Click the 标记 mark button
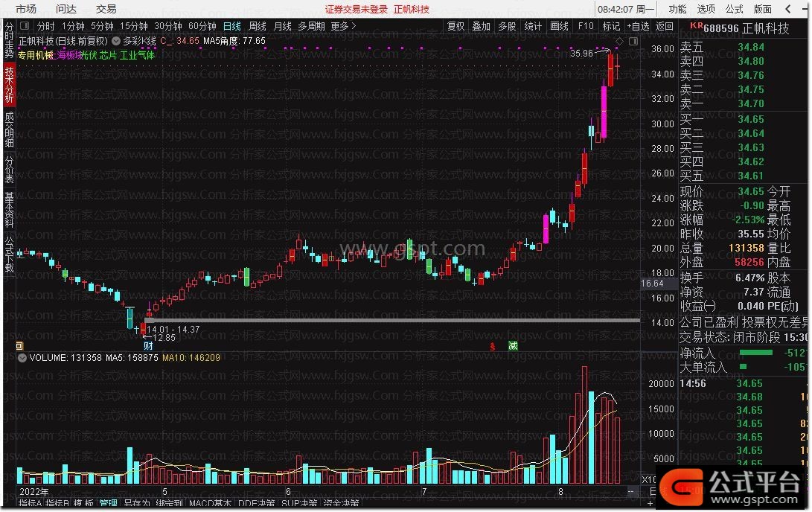The image size is (812, 512). pos(611,26)
